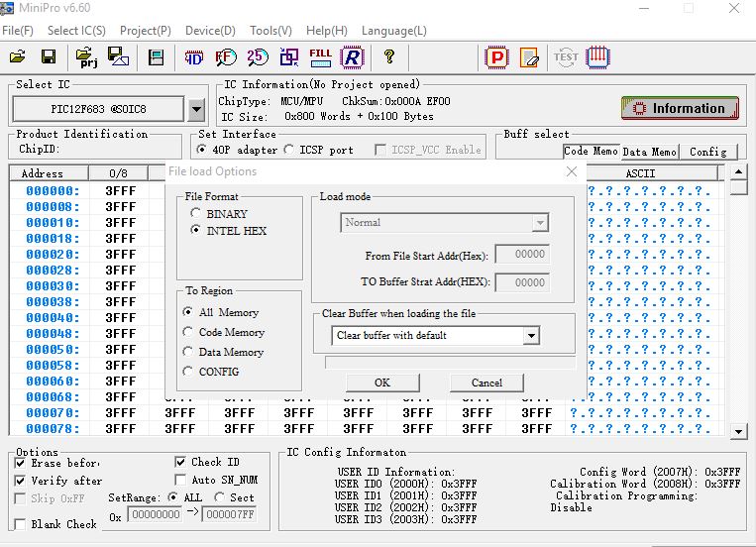Click the red IC pin test icon
The image size is (756, 547).
pyautogui.click(x=597, y=57)
